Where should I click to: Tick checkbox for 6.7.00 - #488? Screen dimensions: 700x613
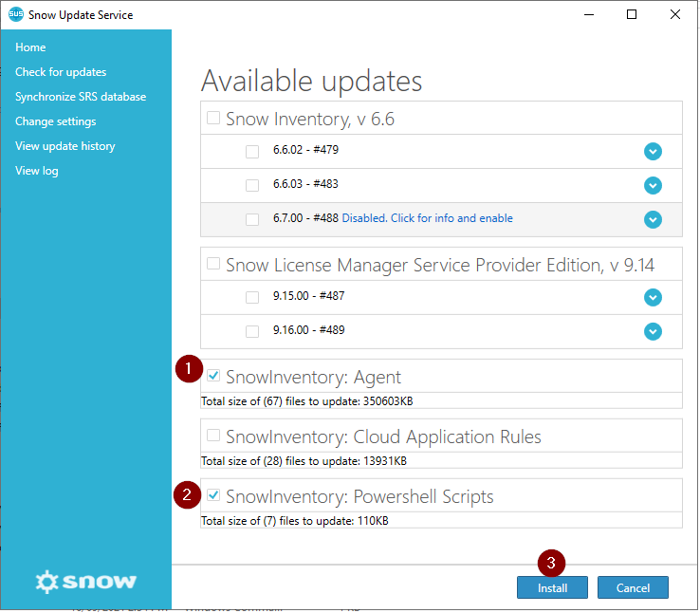(252, 219)
